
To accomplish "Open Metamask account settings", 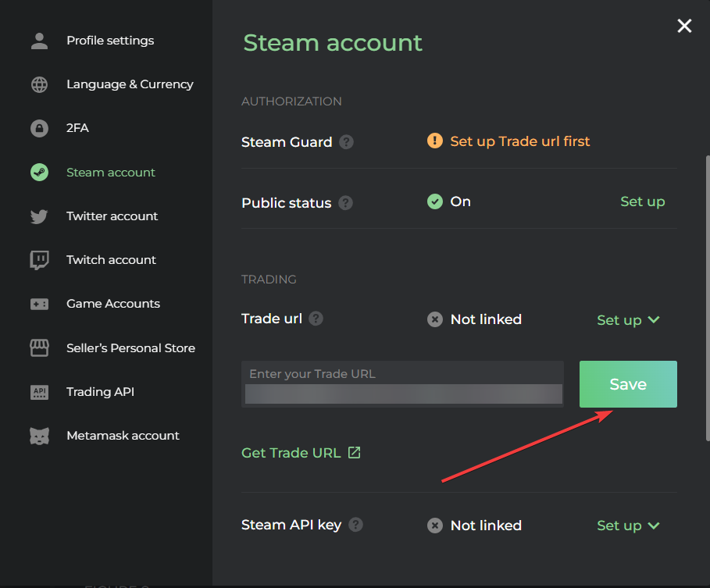I will point(123,436).
